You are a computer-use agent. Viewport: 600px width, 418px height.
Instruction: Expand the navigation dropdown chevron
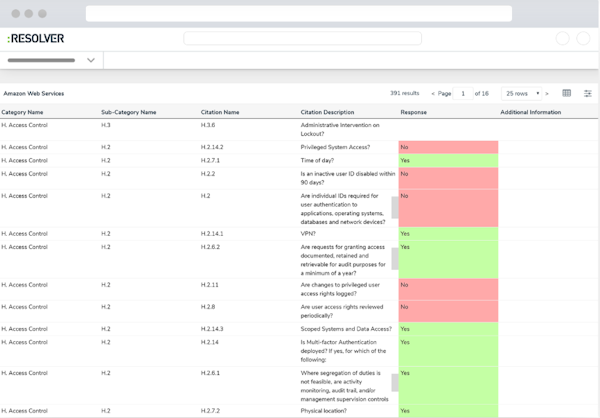(91, 60)
